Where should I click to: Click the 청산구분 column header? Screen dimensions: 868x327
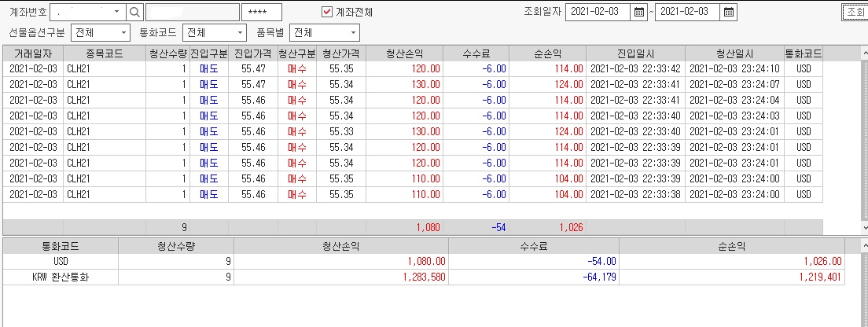pos(296,53)
